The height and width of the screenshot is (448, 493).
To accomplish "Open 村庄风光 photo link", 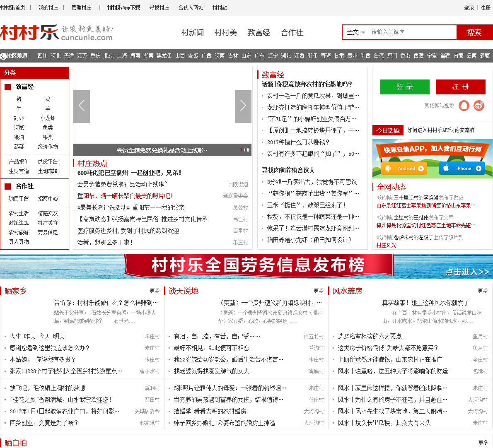I will (386, 246).
